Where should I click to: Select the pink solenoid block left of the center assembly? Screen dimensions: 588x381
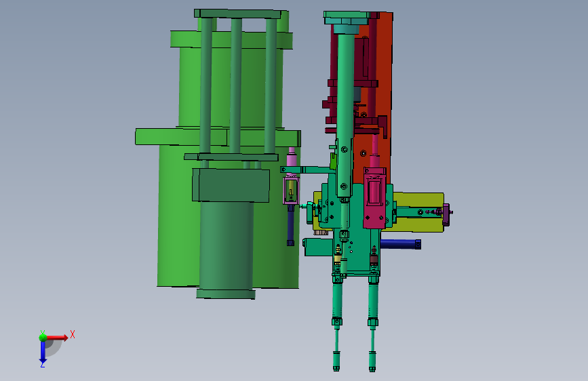pos(291,190)
